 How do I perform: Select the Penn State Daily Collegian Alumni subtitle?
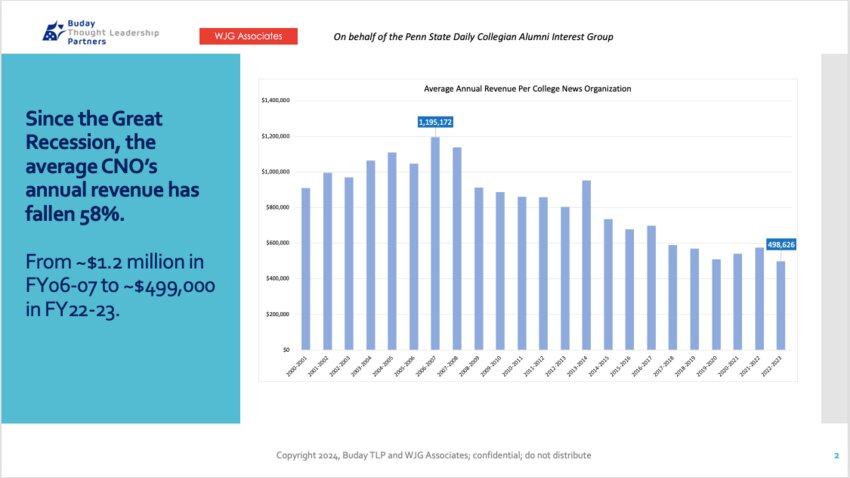click(x=473, y=37)
